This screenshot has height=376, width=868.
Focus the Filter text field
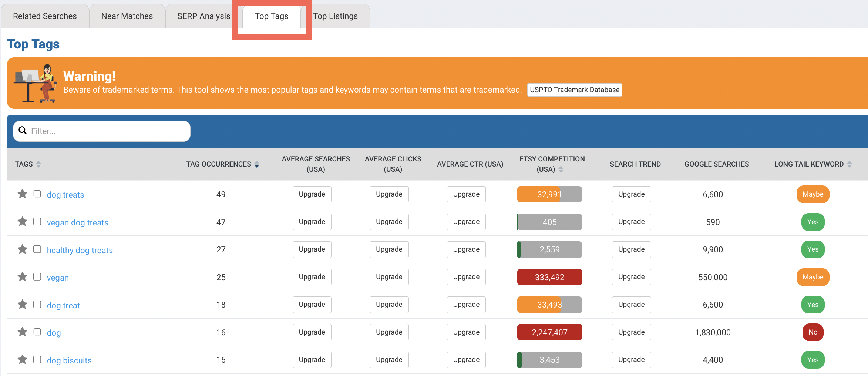pyautogui.click(x=102, y=131)
